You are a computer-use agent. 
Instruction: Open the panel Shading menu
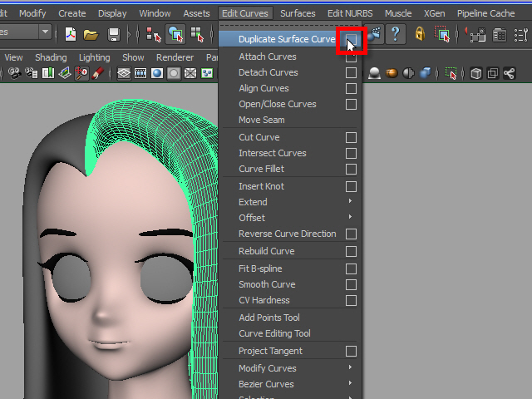click(x=51, y=57)
